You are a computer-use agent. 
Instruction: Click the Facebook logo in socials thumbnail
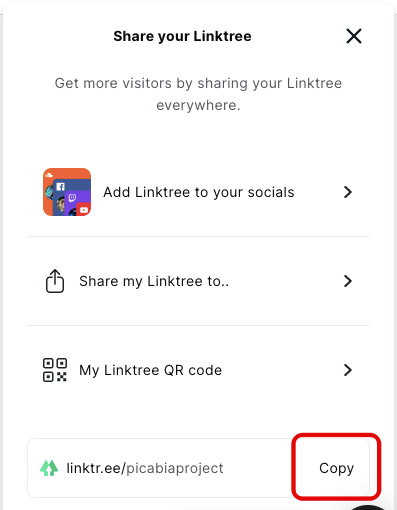click(60, 186)
